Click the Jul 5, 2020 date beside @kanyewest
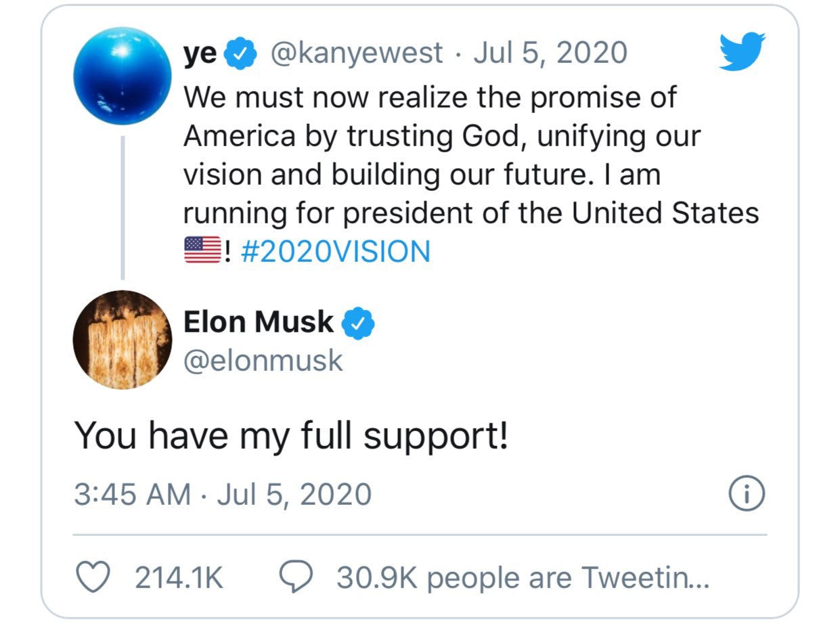This screenshot has height=624, width=840. [x=550, y=53]
